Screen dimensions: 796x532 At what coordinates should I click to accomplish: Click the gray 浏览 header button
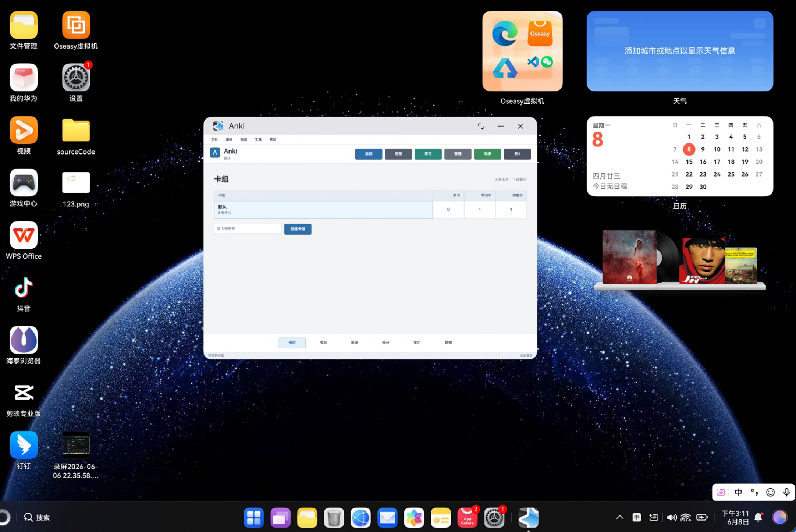pyautogui.click(x=398, y=154)
